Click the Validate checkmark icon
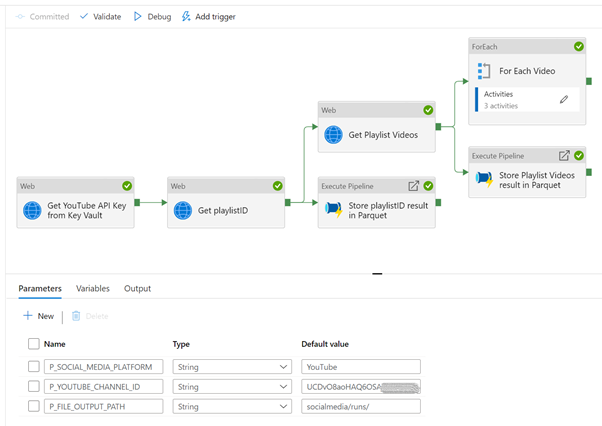 (84, 17)
